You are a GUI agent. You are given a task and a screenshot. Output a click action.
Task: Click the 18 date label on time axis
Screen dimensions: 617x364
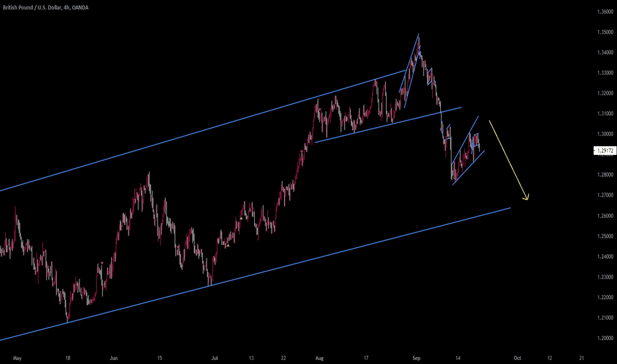(x=68, y=358)
